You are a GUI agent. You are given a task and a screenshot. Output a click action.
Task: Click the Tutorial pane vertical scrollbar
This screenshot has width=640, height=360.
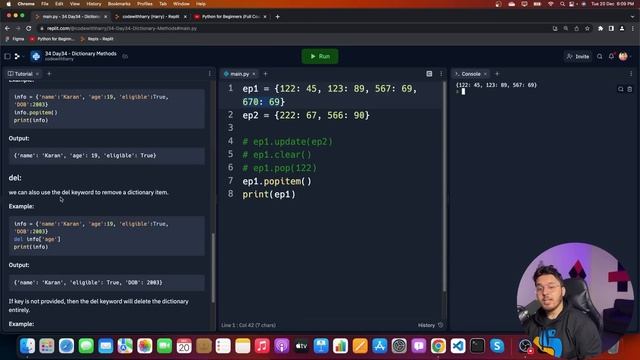coord(213,267)
